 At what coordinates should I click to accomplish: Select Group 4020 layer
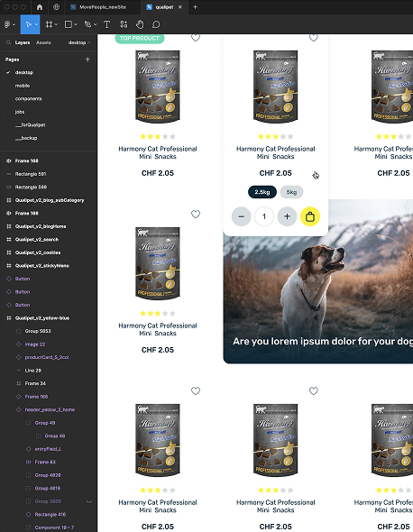(49, 475)
